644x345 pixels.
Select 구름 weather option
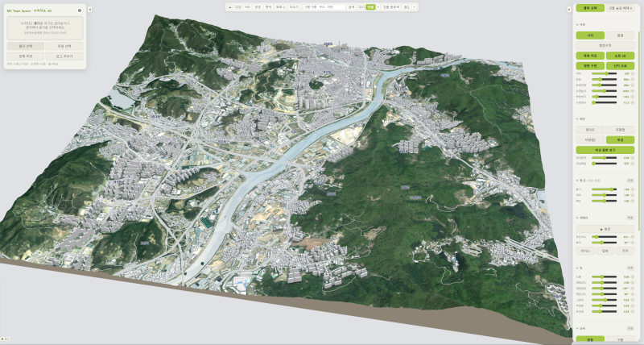(x=620, y=340)
